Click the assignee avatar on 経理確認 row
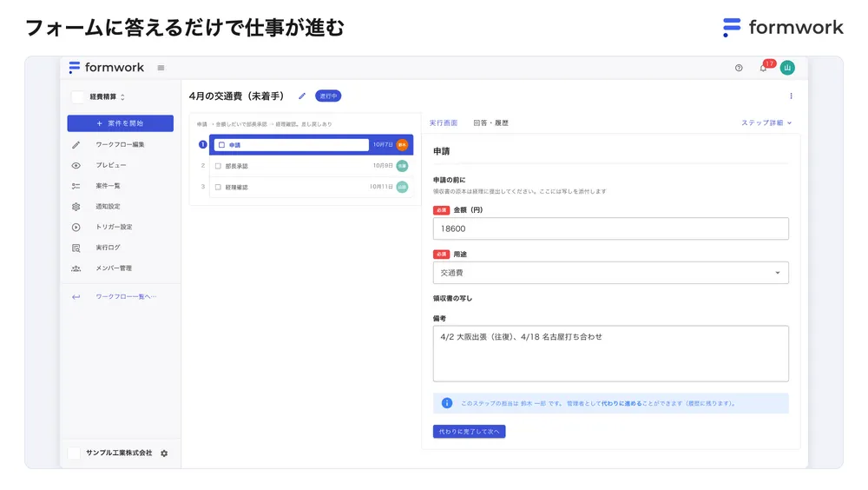 point(403,187)
